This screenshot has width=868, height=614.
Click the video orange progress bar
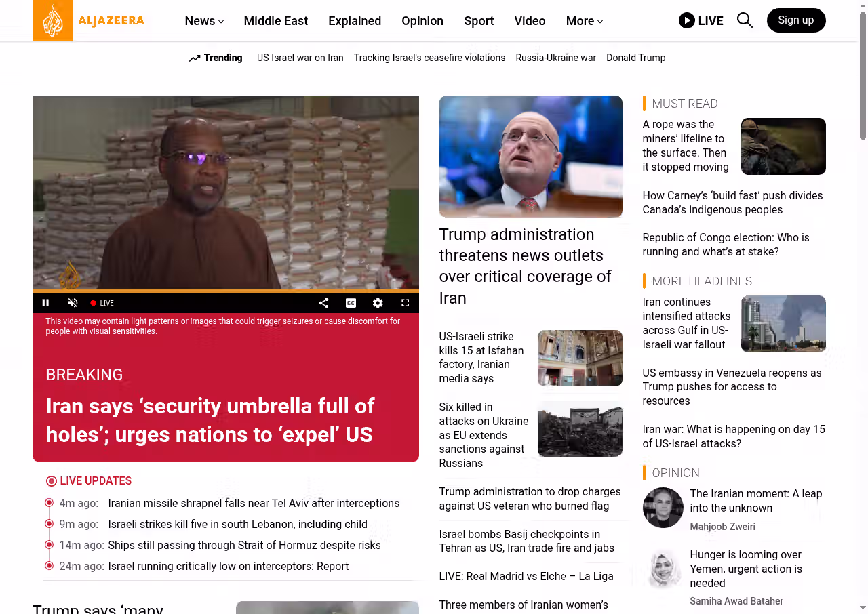pyautogui.click(x=226, y=291)
